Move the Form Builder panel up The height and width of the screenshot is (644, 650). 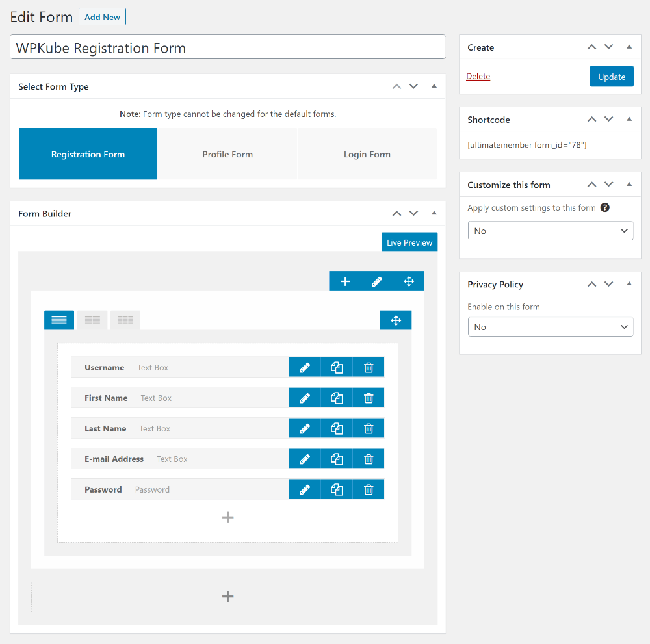point(396,213)
